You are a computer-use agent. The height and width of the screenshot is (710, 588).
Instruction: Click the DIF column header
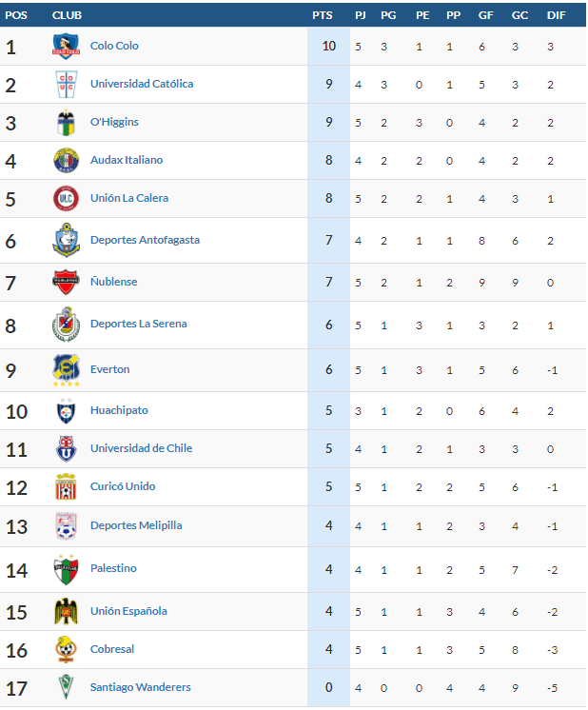(557, 15)
